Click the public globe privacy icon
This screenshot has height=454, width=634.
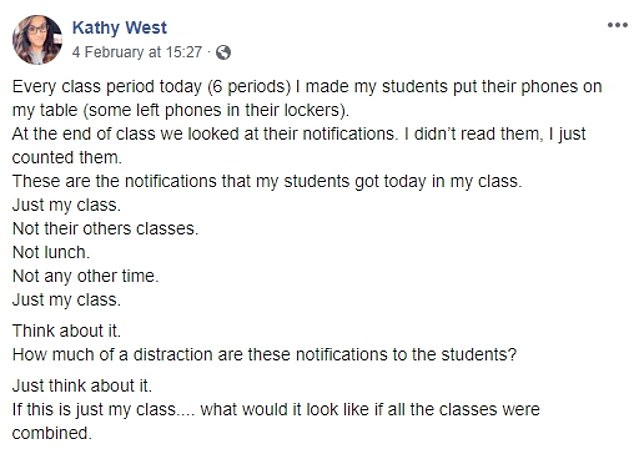tap(223, 50)
